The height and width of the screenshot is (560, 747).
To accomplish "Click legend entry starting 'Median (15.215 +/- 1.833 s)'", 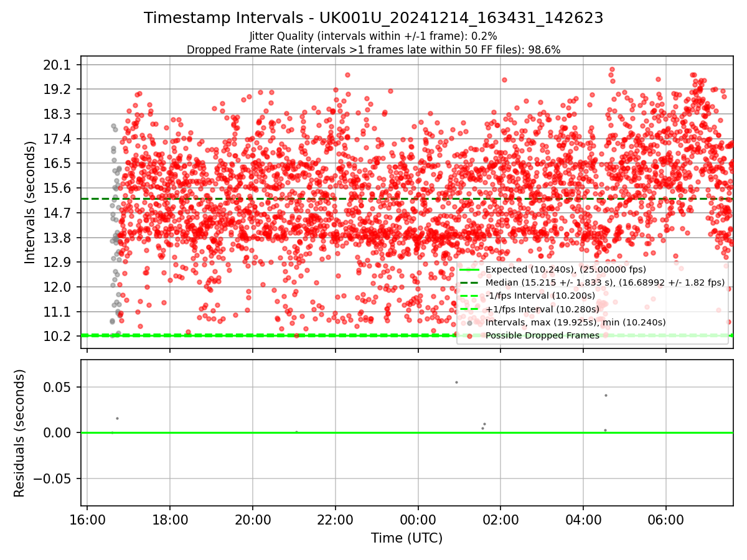I will [605, 282].
